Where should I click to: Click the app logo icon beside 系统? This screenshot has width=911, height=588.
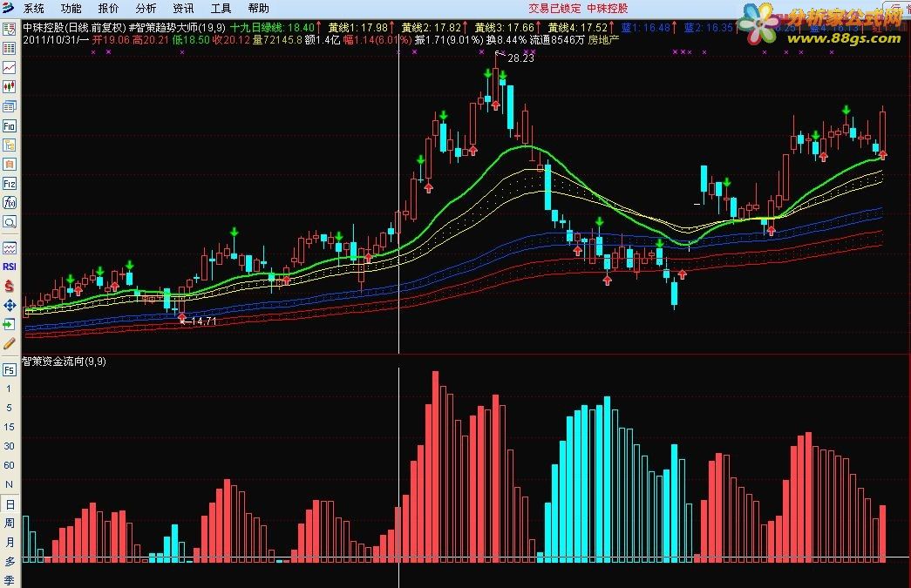[9, 8]
